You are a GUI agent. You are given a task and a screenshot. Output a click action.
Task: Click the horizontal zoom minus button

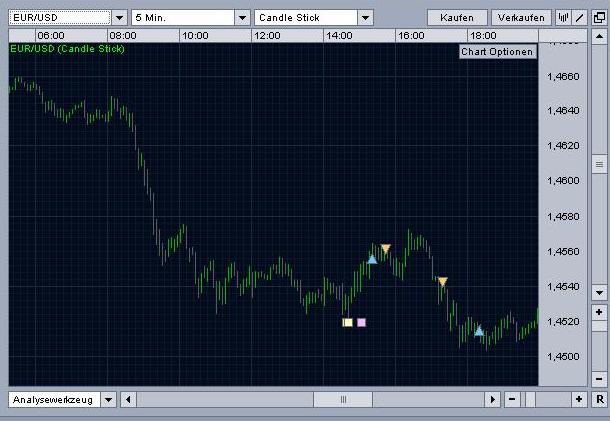coord(512,400)
